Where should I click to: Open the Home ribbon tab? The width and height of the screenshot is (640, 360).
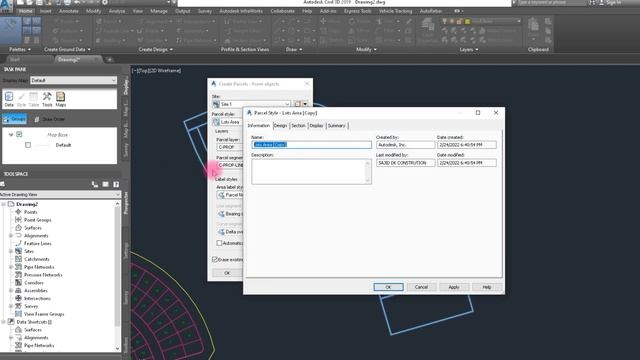(25, 11)
